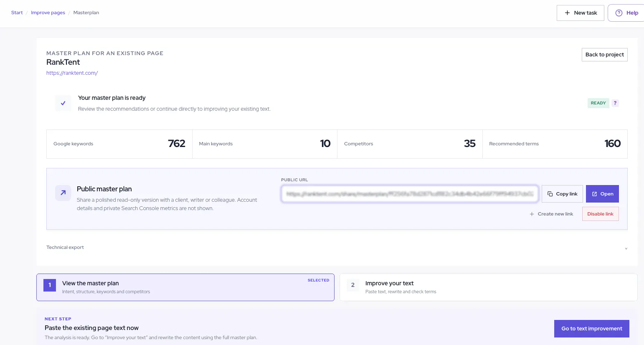Image resolution: width=644 pixels, height=345 pixels.
Task: Click the number 1 step badge
Action: coord(50,285)
